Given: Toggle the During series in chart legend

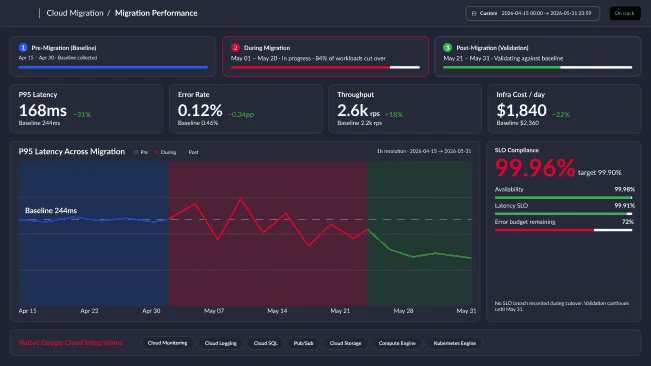Looking at the screenshot, I should point(165,152).
